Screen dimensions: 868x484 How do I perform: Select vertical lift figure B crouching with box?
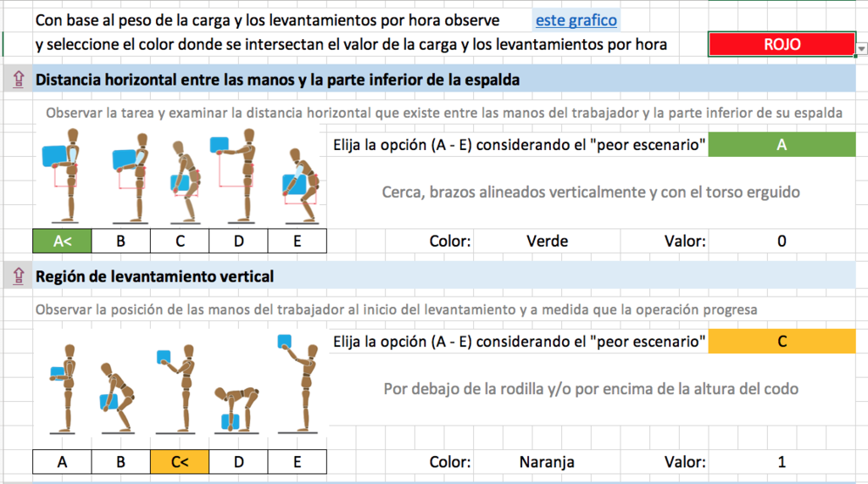pos(116,398)
